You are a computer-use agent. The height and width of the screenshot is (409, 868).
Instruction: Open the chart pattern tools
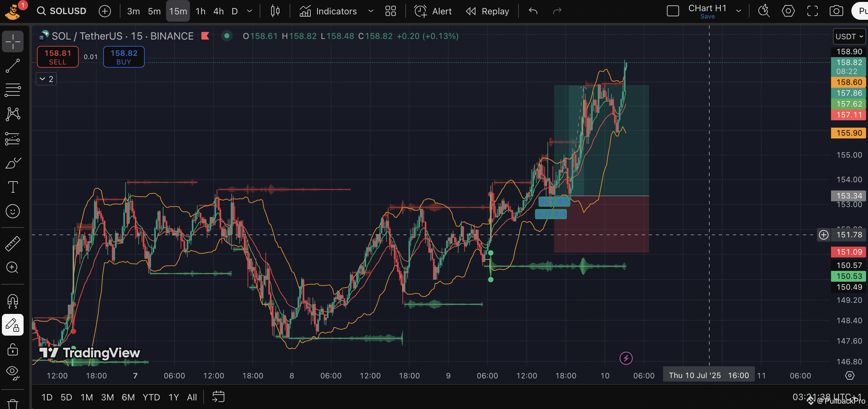(13, 115)
